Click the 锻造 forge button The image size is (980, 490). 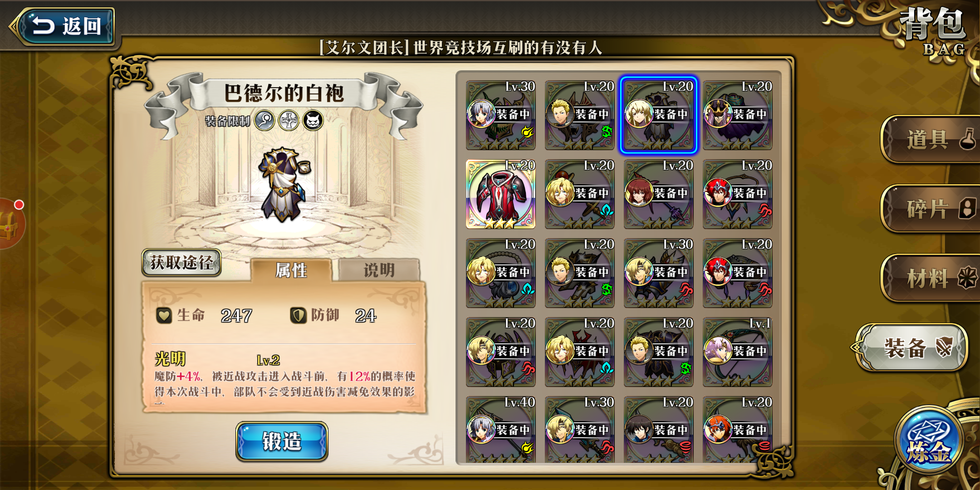pyautogui.click(x=282, y=441)
